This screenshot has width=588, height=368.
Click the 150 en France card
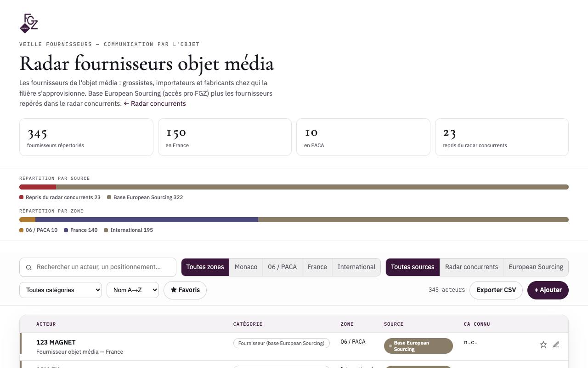[x=225, y=137]
